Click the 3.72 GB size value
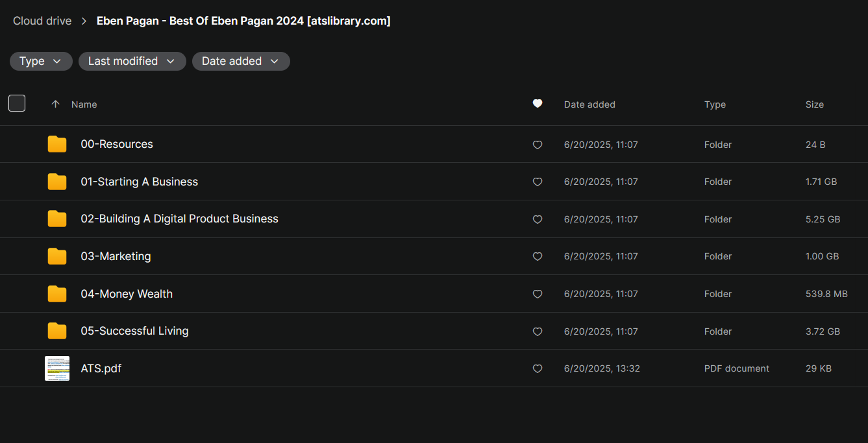Viewport: 868px width, 443px height. [x=823, y=331]
